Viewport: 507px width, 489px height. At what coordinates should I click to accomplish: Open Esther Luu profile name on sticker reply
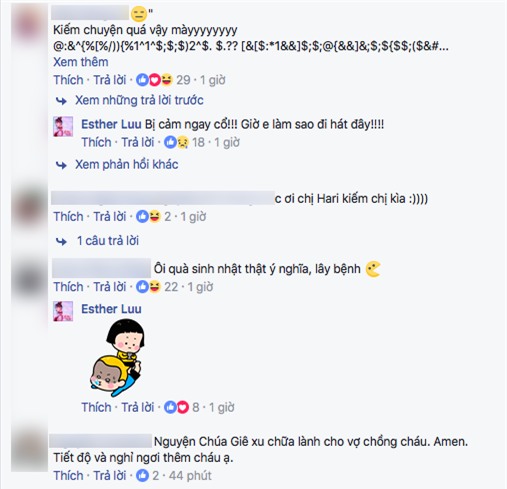pyautogui.click(x=111, y=309)
